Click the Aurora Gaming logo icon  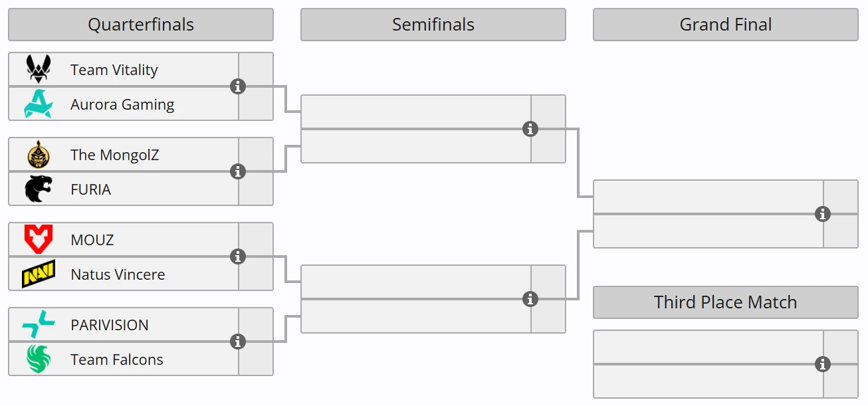(39, 104)
